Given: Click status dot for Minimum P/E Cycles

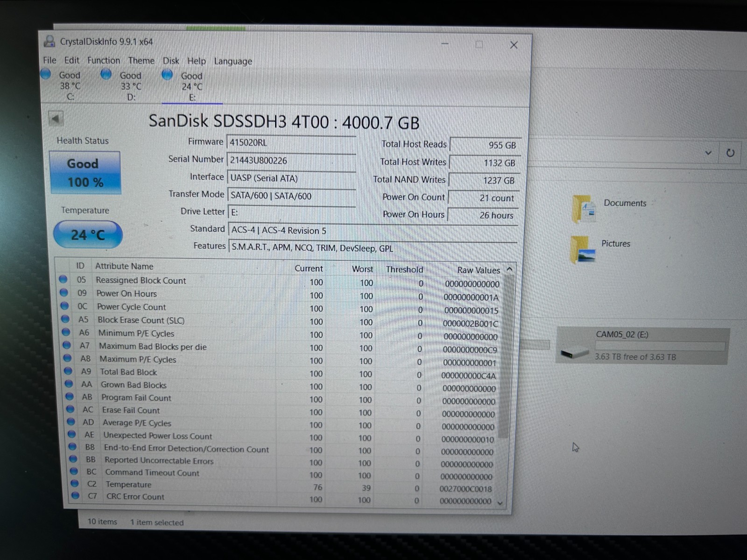Looking at the screenshot, I should [x=66, y=332].
